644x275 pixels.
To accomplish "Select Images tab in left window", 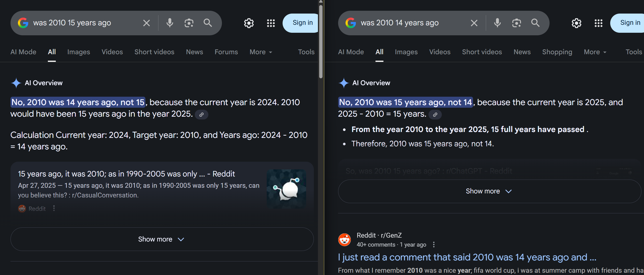I will tap(79, 52).
